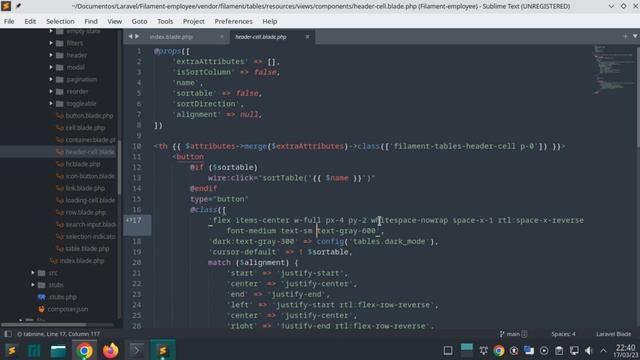Expand the src folder in sidebar

click(x=33, y=273)
